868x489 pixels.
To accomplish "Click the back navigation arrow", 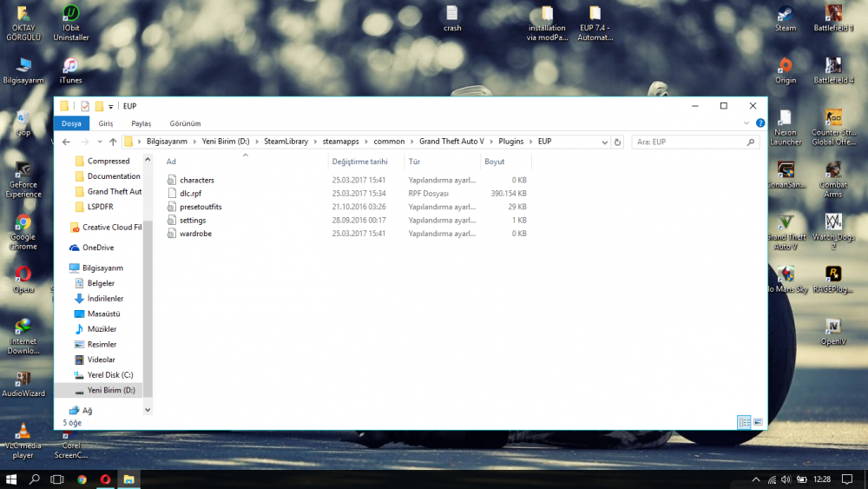I will (67, 142).
